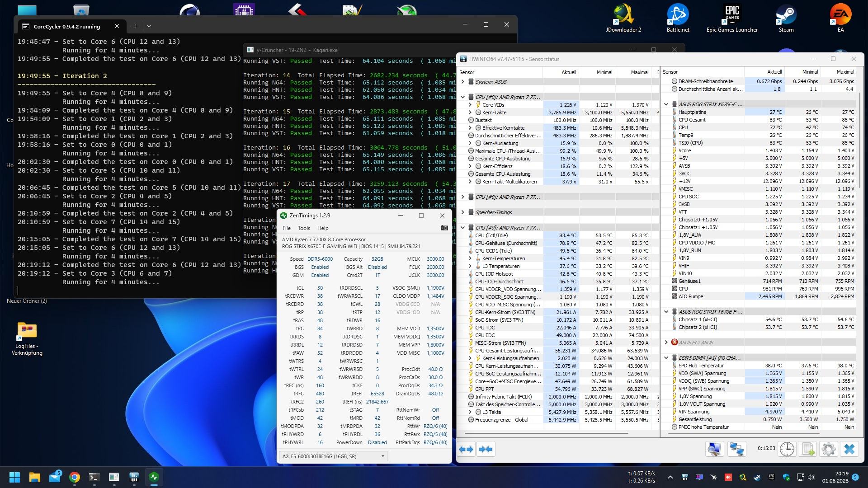The image size is (868, 488).
Task: Select CPU PPT sensor row
Action: [558, 389]
